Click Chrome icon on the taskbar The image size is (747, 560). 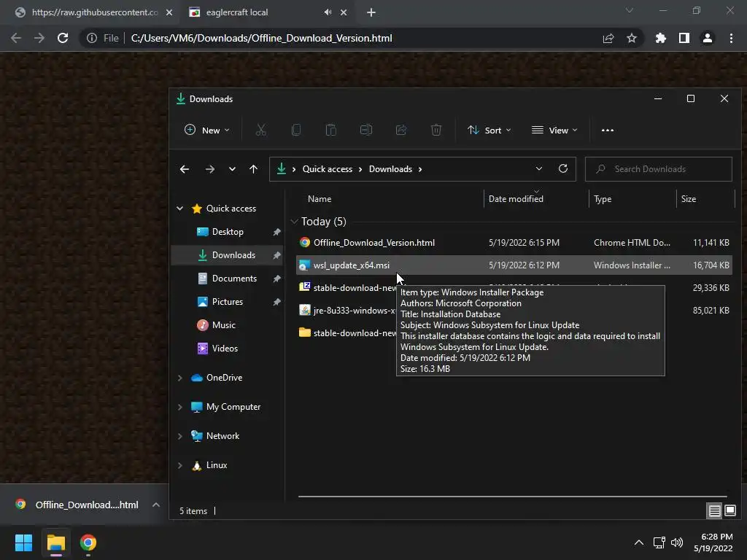(x=88, y=542)
